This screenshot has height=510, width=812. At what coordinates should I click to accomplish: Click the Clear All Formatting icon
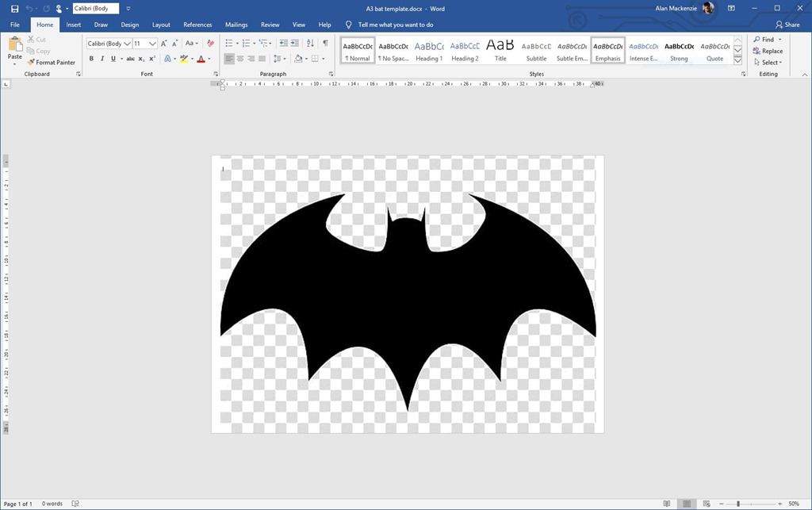(x=210, y=44)
